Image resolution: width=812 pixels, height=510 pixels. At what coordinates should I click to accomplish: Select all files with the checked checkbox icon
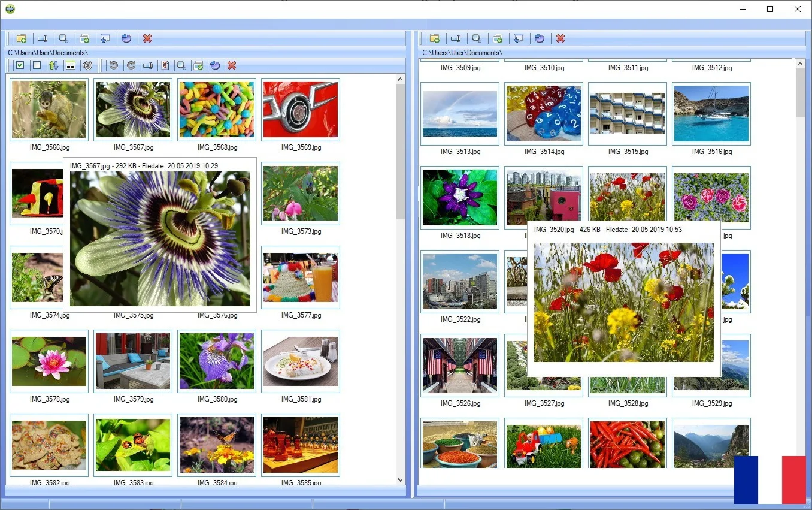click(20, 65)
